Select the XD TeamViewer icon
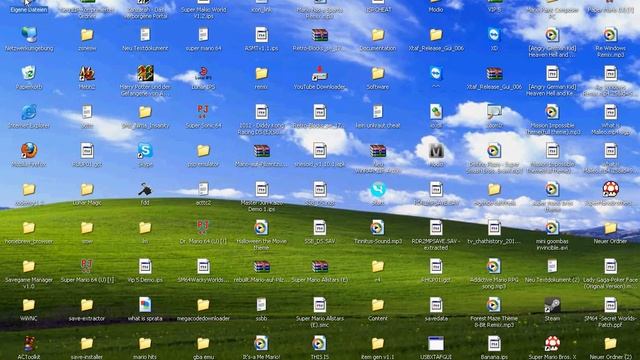 (x=494, y=35)
